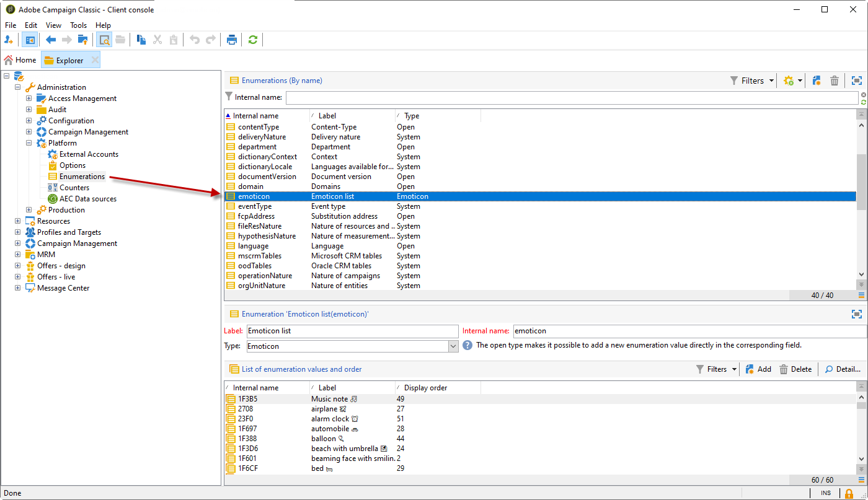Click the blue help question mark icon
This screenshot has height=500, width=868.
pos(467,345)
